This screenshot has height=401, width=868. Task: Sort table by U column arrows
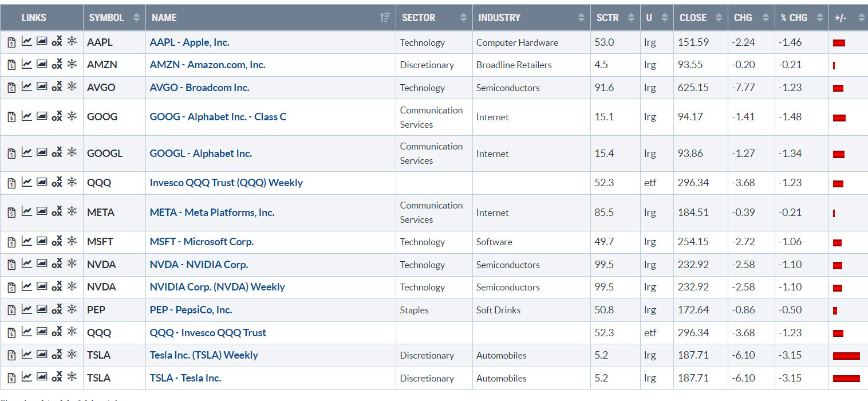point(664,18)
